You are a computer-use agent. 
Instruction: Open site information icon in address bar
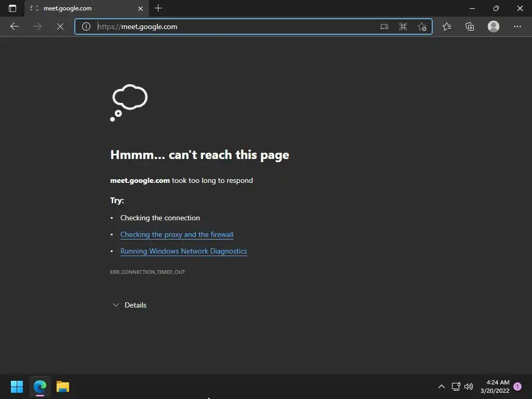click(x=86, y=26)
